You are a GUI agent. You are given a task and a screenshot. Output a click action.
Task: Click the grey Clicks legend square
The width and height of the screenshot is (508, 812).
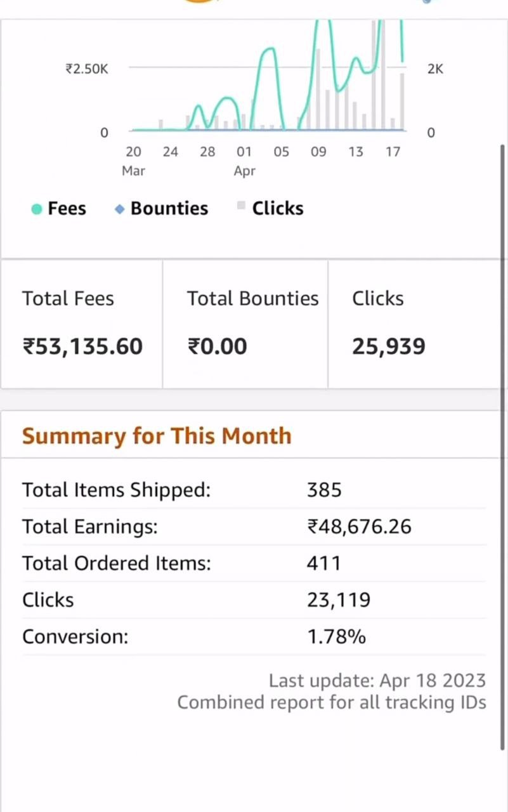(x=241, y=205)
